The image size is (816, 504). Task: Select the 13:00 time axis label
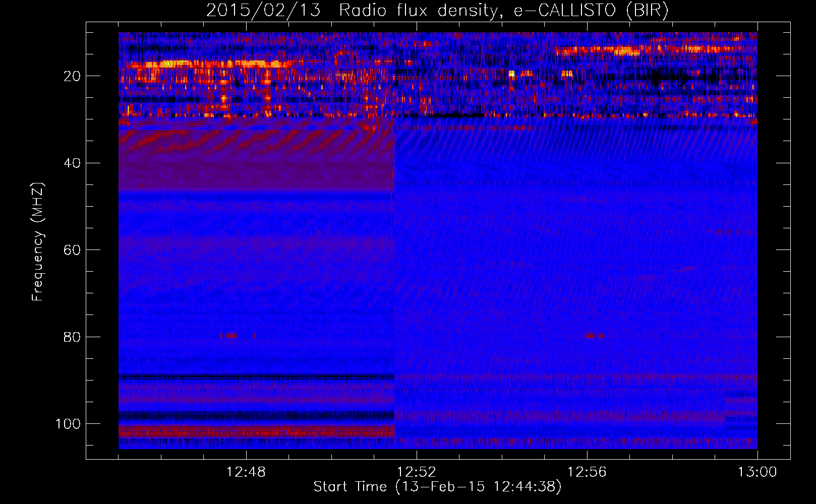[x=757, y=472]
